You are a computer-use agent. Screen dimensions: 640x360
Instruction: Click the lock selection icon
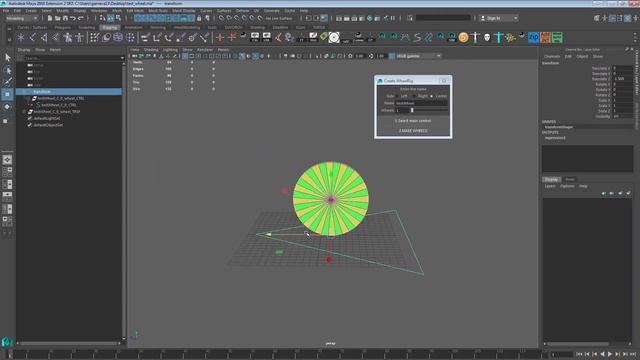[x=199, y=18]
